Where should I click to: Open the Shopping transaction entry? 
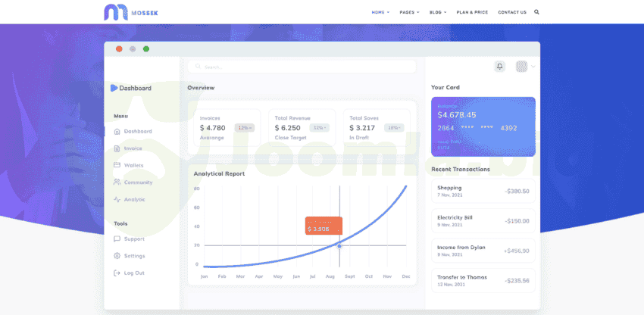pyautogui.click(x=483, y=191)
